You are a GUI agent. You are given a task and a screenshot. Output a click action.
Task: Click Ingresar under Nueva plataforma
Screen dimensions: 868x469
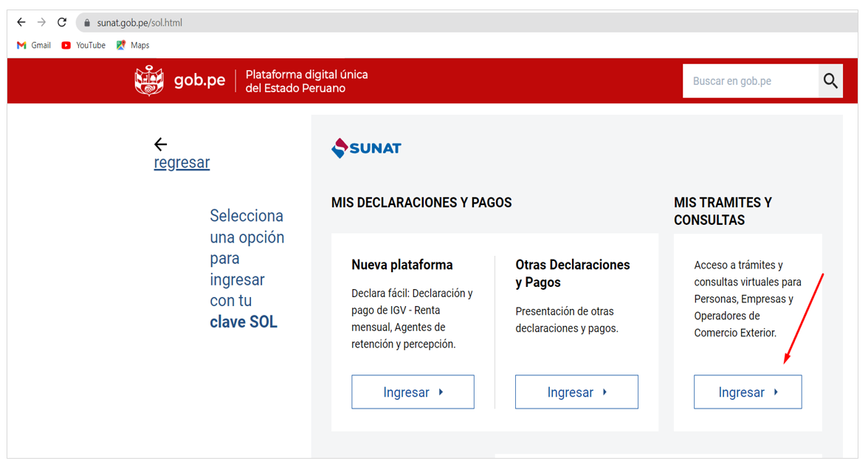click(x=413, y=392)
